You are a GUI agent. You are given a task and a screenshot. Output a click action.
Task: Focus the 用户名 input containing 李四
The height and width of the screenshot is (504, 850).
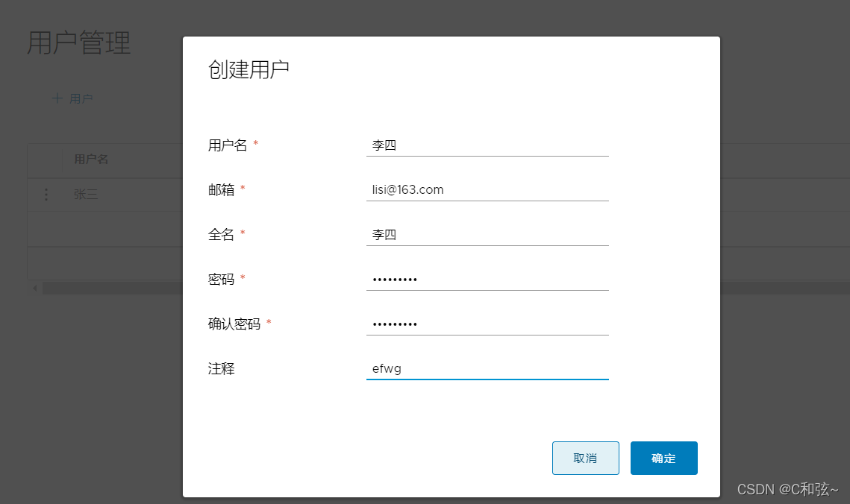point(487,145)
